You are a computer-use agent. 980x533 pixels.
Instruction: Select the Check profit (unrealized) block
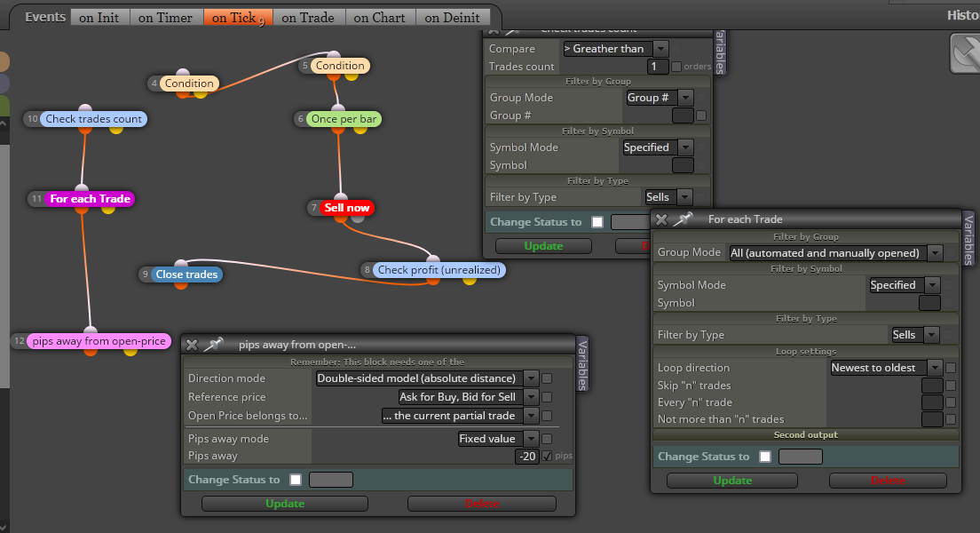point(439,270)
